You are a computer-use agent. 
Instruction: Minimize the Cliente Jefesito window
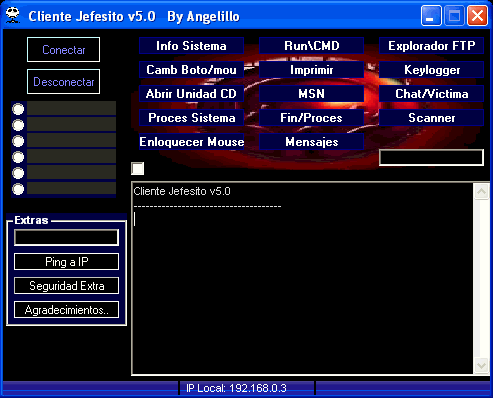coord(431,16)
